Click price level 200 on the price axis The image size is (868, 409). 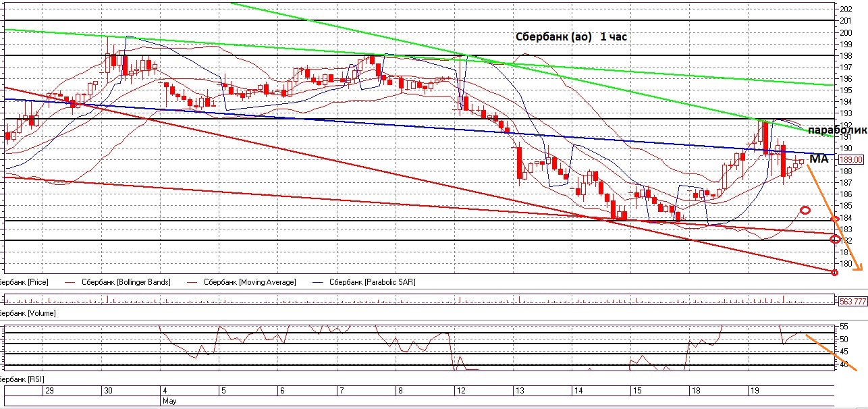point(846,32)
